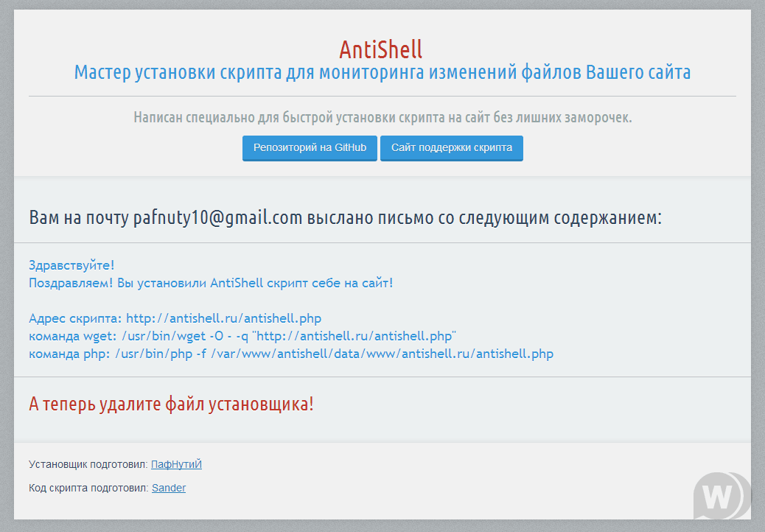The height and width of the screenshot is (532, 765).
Task: Click the pafnuty10@gmail.com email address in heading
Action: pos(218,217)
